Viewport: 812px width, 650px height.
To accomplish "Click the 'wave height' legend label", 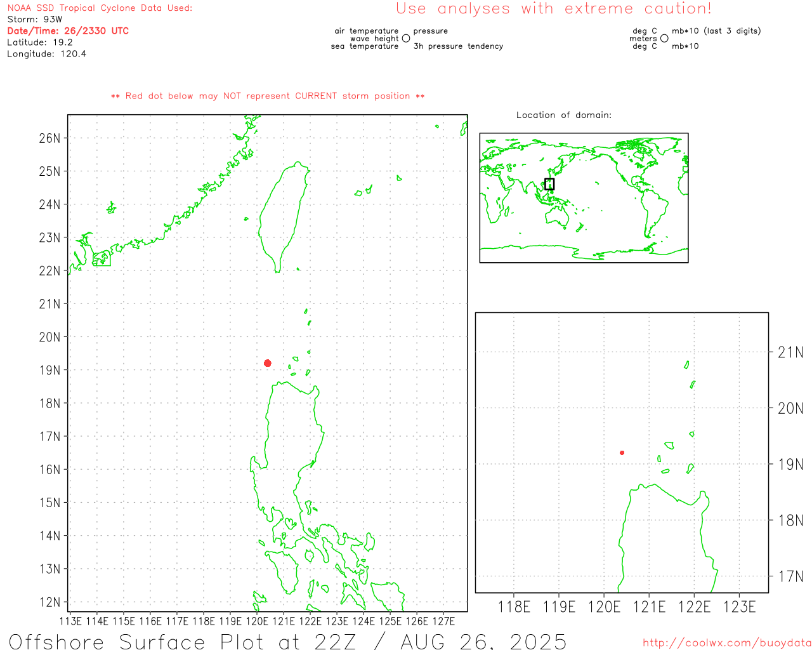I will point(374,39).
